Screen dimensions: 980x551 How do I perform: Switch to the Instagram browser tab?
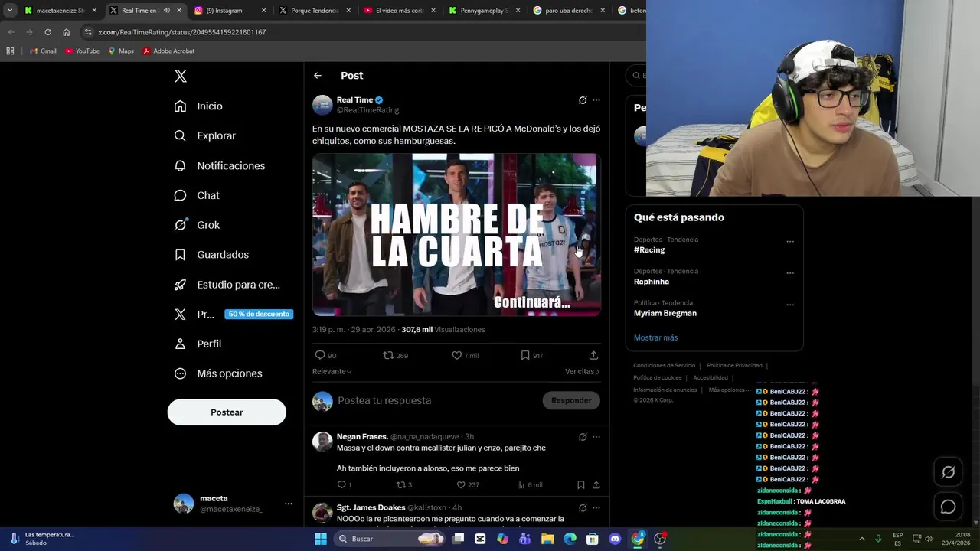(230, 11)
